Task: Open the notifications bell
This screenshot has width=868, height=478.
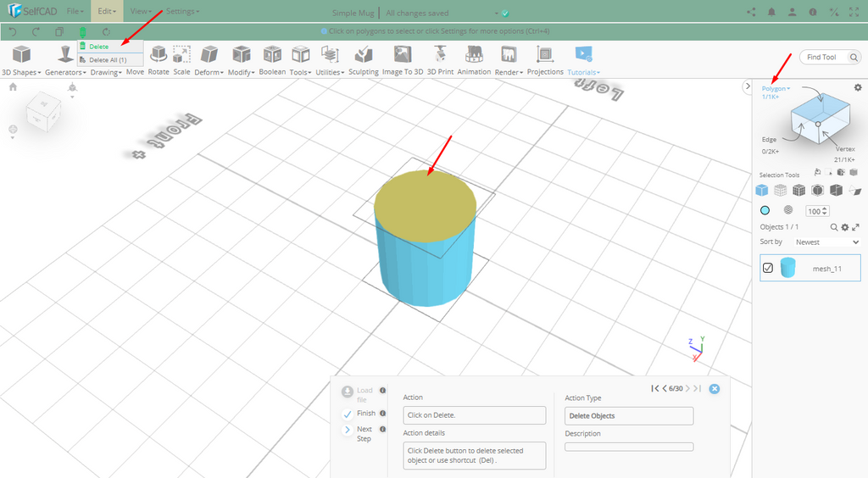Action: [771, 12]
